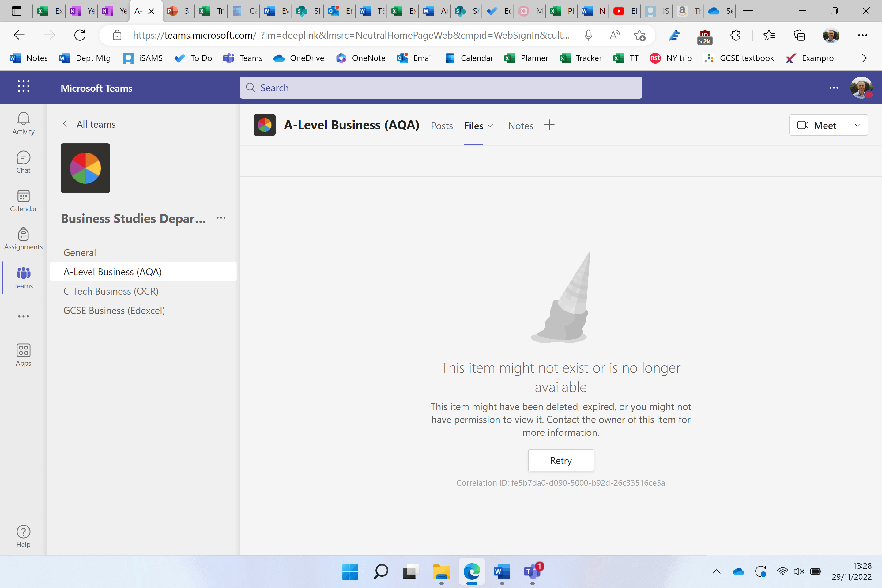Click the voice search microphone icon
Screen dimensions: 882x588
pos(588,35)
